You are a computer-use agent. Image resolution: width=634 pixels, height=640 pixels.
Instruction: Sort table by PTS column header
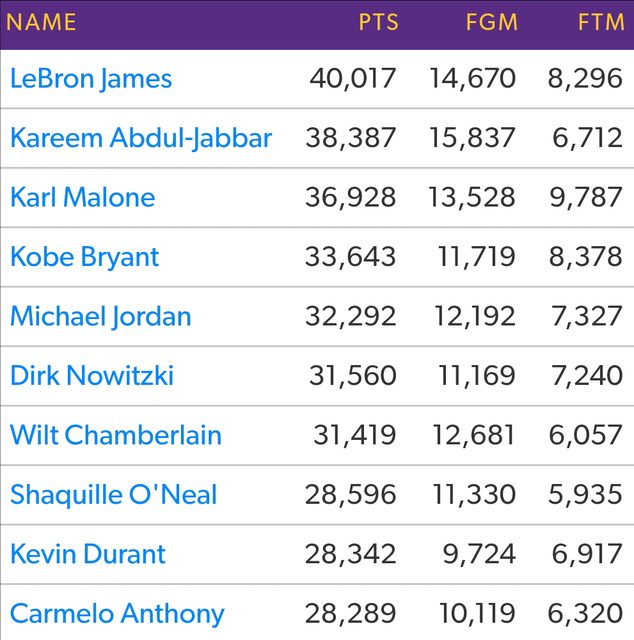377,22
